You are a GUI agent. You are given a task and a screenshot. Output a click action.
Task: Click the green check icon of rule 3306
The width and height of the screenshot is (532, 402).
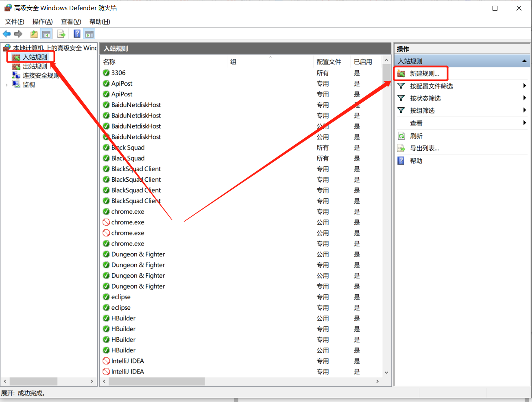point(106,73)
